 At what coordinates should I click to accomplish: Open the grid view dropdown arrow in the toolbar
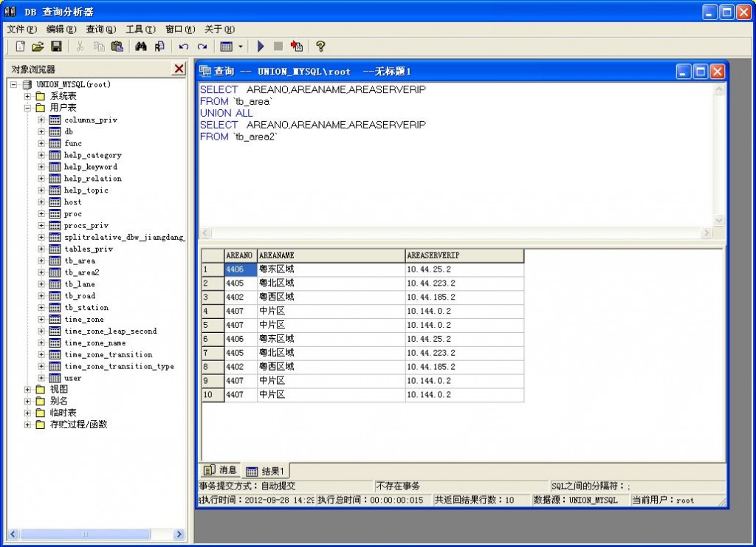(240, 47)
